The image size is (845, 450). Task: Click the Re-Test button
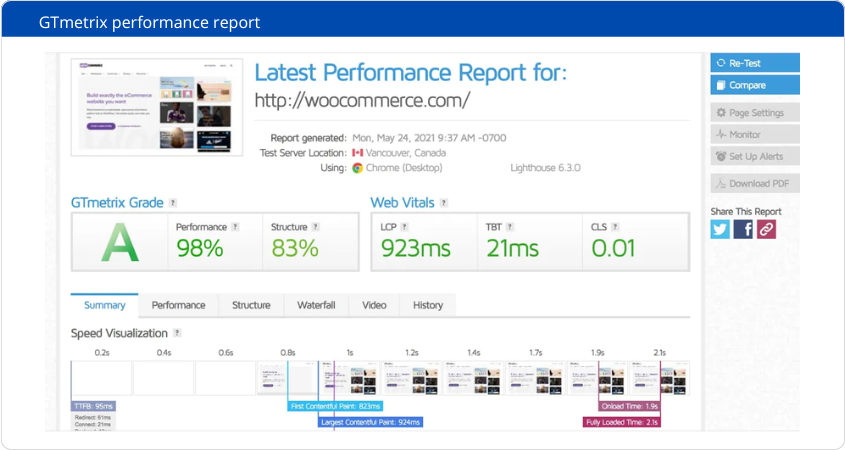(x=754, y=63)
